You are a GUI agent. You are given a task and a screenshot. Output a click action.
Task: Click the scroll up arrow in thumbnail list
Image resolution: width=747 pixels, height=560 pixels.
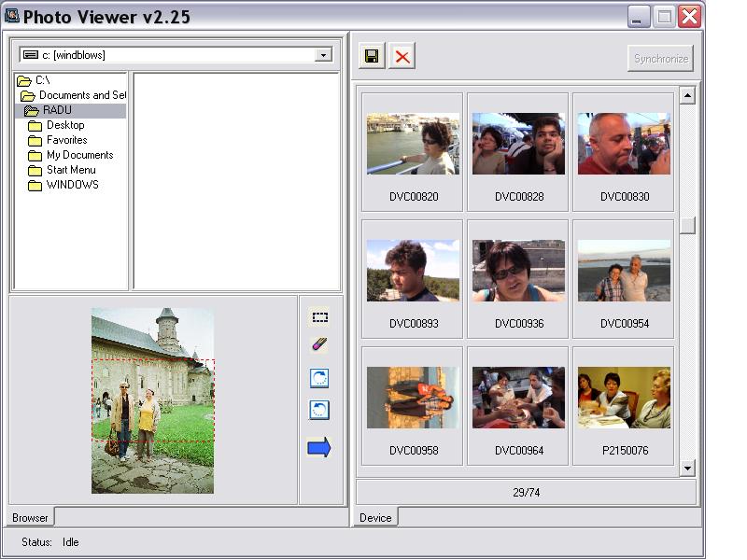pyautogui.click(x=687, y=96)
